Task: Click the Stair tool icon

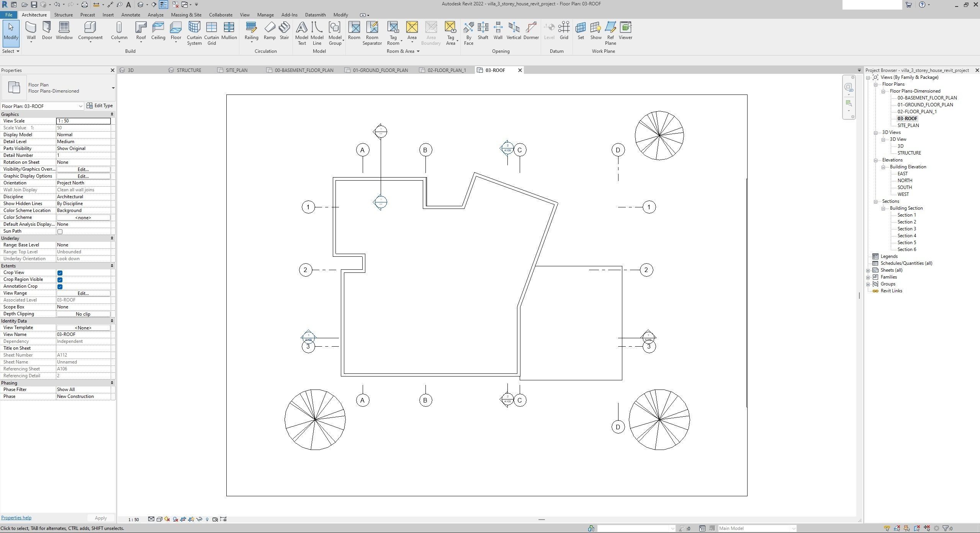Action: [284, 28]
